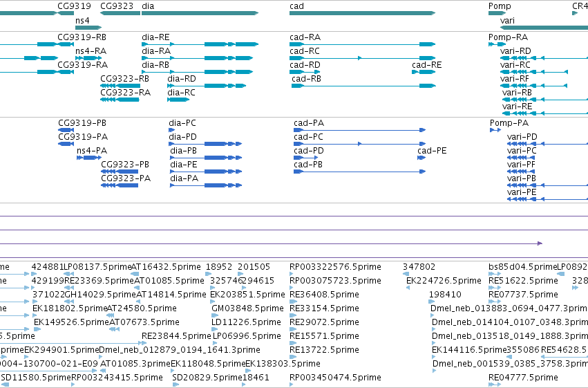Viewport: 588px width, 388px height.
Task: Select the dia-RE transcript label
Action: [x=155, y=37]
